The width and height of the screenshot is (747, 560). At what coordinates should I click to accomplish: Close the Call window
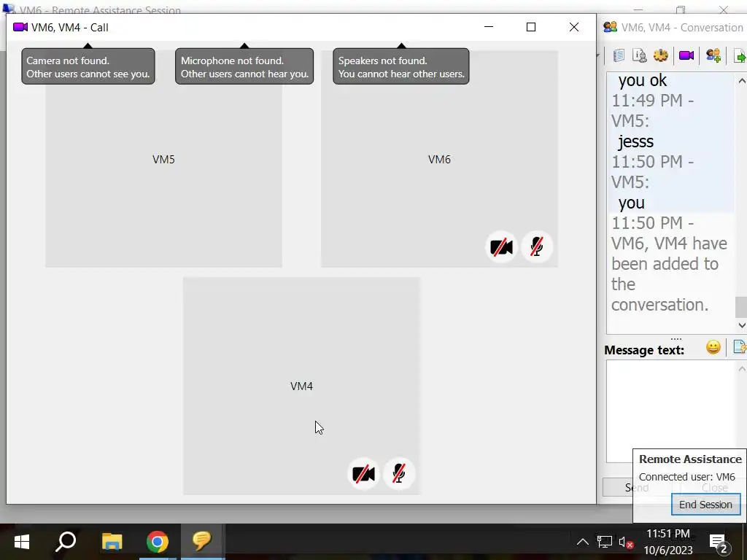pyautogui.click(x=574, y=27)
